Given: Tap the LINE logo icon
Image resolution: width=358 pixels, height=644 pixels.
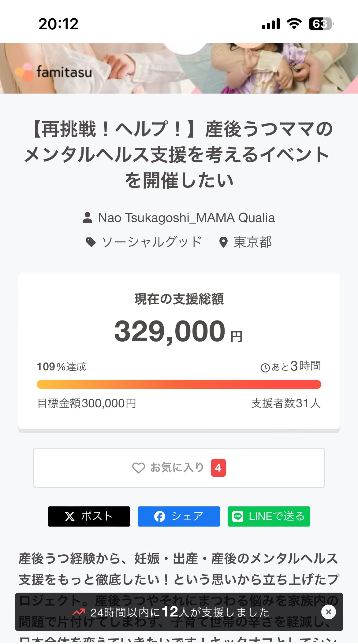Looking at the screenshot, I should [238, 516].
